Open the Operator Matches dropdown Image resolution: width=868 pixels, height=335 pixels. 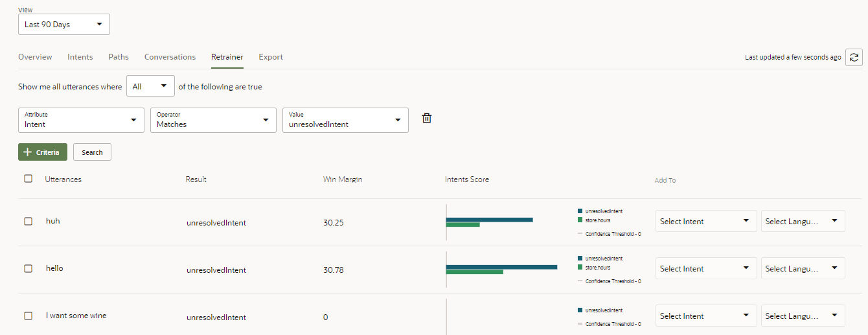tap(213, 120)
